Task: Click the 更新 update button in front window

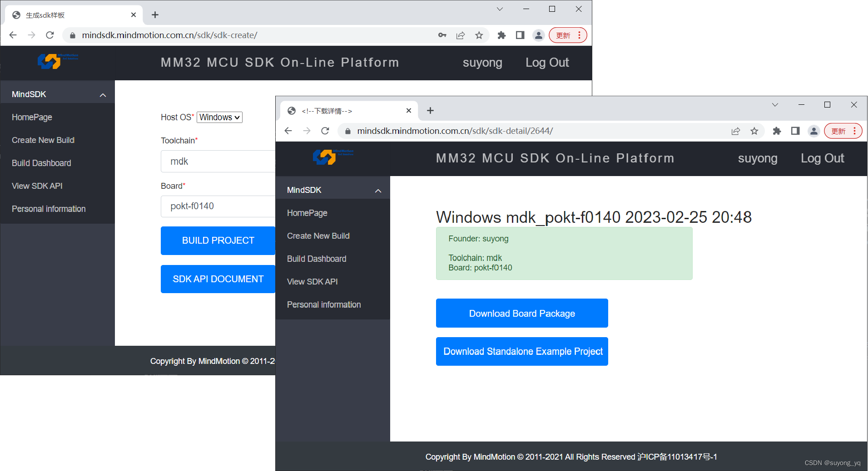Action: pyautogui.click(x=843, y=131)
